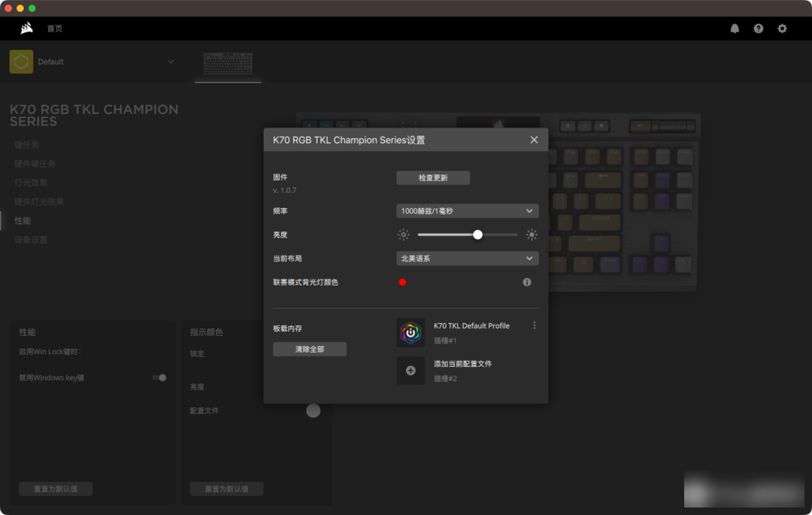
Task: Click 添加当前配置文件 for slot #2
Action: [x=462, y=364]
